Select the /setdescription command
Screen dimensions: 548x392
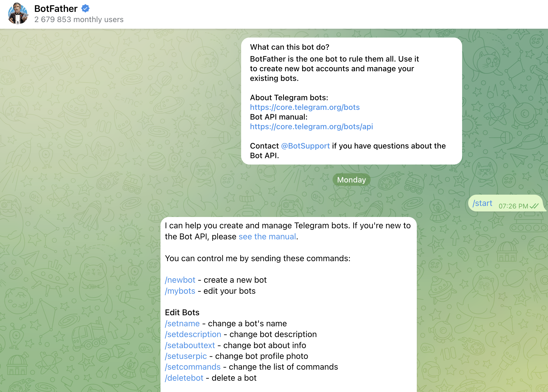coord(193,334)
